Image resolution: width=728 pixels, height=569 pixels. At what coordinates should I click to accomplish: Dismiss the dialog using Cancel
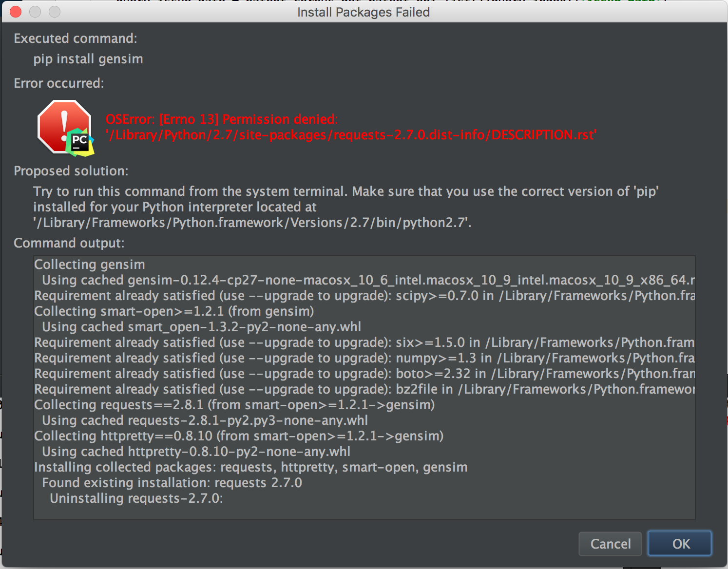tap(610, 544)
